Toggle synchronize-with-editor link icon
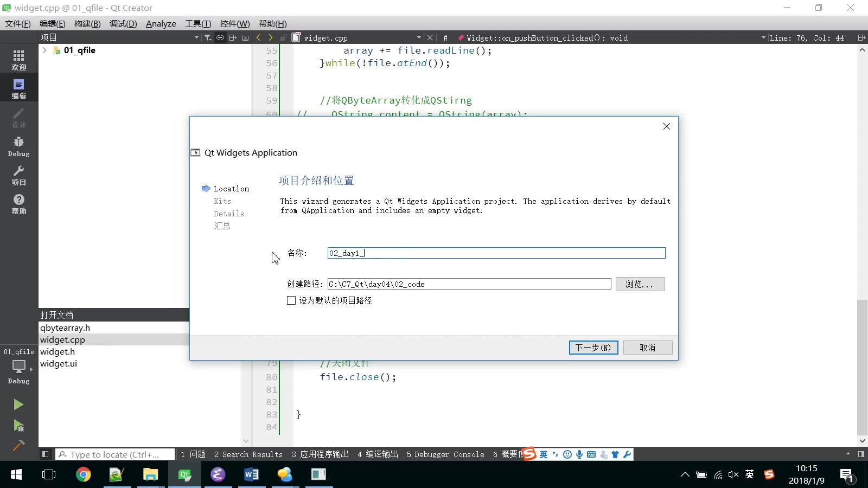The height and width of the screenshot is (488, 868). click(220, 37)
